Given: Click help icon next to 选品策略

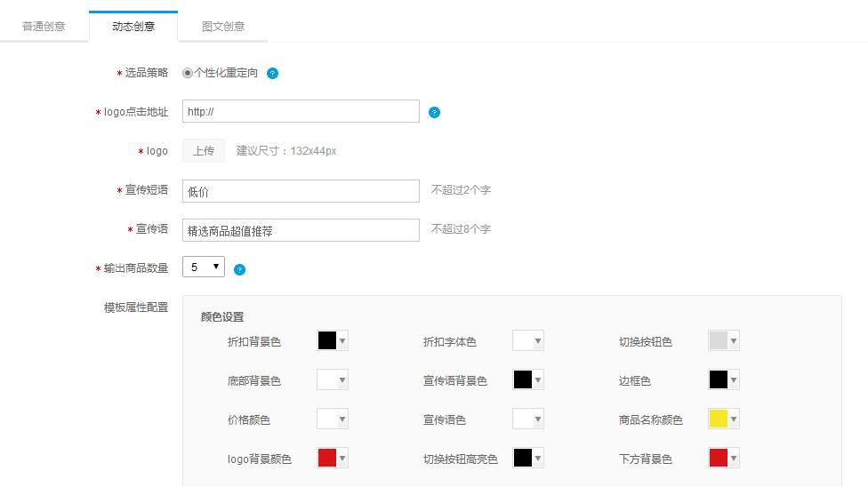Looking at the screenshot, I should point(273,74).
